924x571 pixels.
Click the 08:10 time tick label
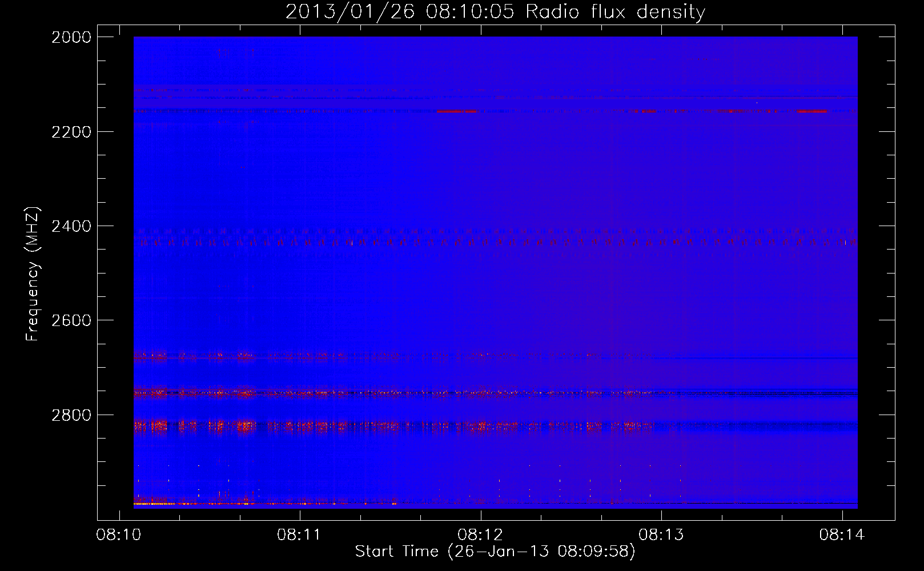pyautogui.click(x=119, y=534)
